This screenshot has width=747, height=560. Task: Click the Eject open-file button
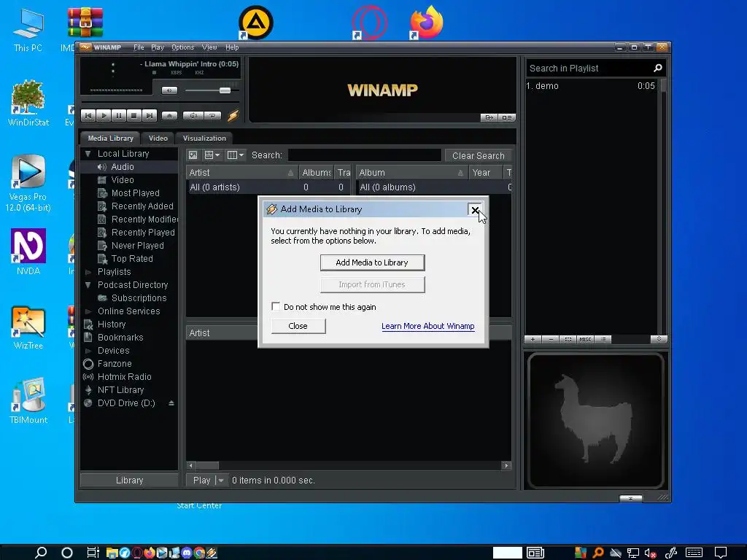click(x=169, y=115)
